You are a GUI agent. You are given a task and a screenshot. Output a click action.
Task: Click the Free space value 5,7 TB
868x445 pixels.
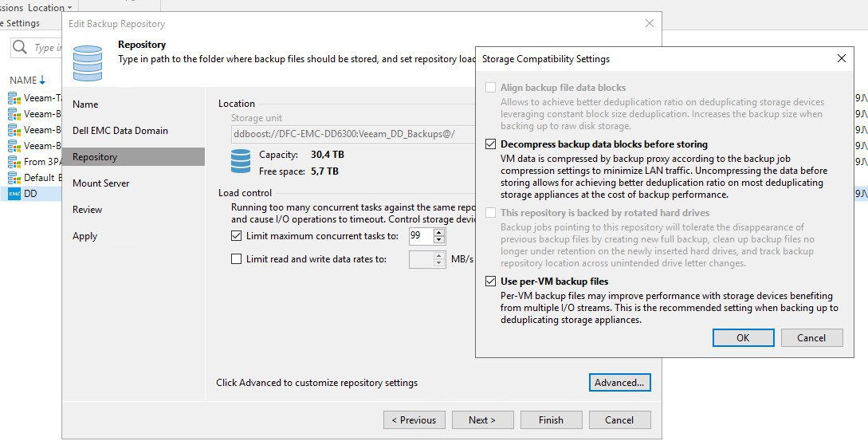324,171
